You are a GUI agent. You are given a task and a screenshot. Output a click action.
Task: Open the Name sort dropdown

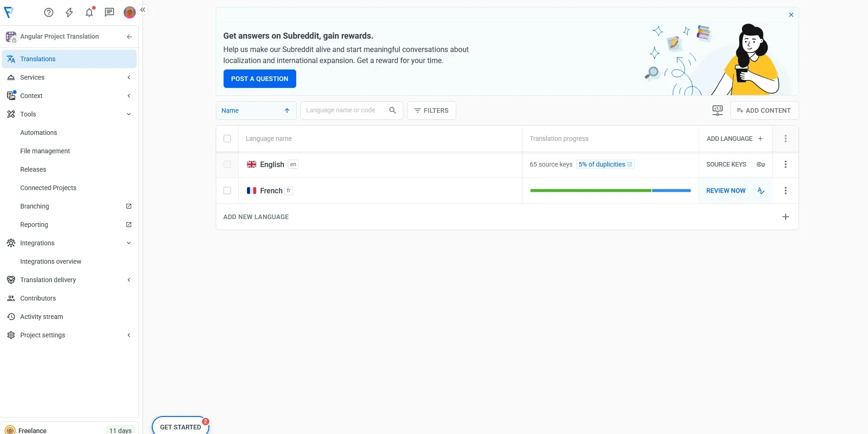pos(256,110)
